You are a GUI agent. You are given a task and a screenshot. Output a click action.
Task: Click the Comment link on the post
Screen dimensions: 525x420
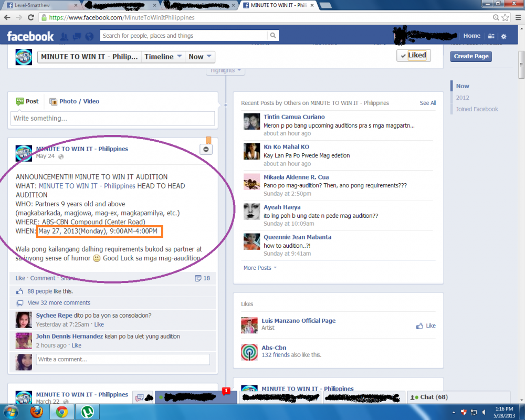[x=43, y=278]
